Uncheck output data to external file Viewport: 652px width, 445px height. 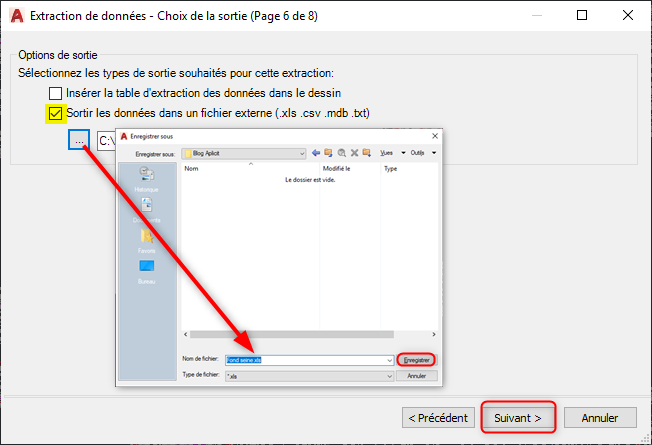coord(56,113)
